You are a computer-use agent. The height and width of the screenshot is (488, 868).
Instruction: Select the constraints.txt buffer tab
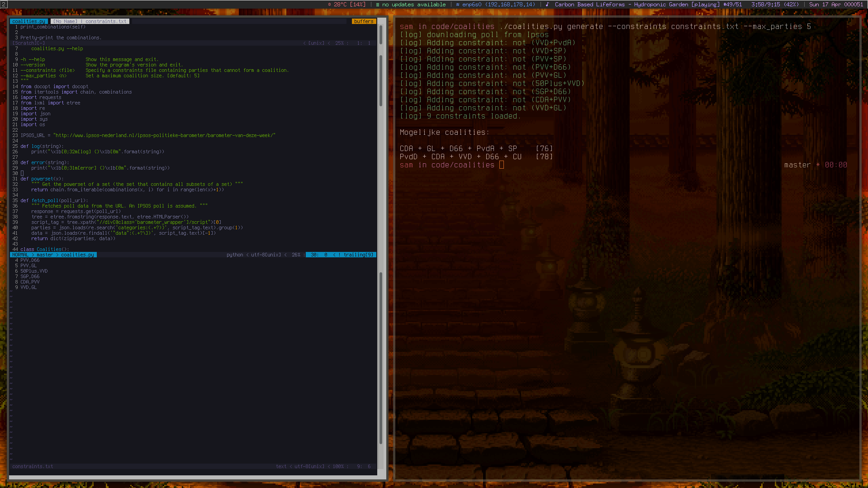click(x=106, y=21)
